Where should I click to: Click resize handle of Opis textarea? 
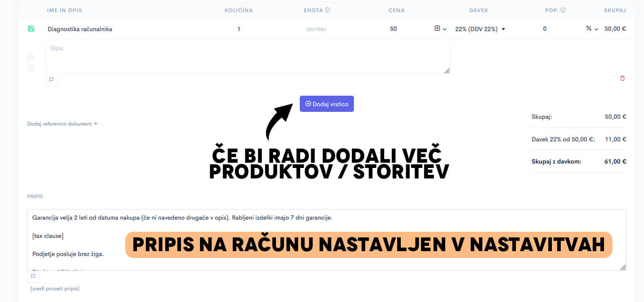pyautogui.click(x=446, y=71)
